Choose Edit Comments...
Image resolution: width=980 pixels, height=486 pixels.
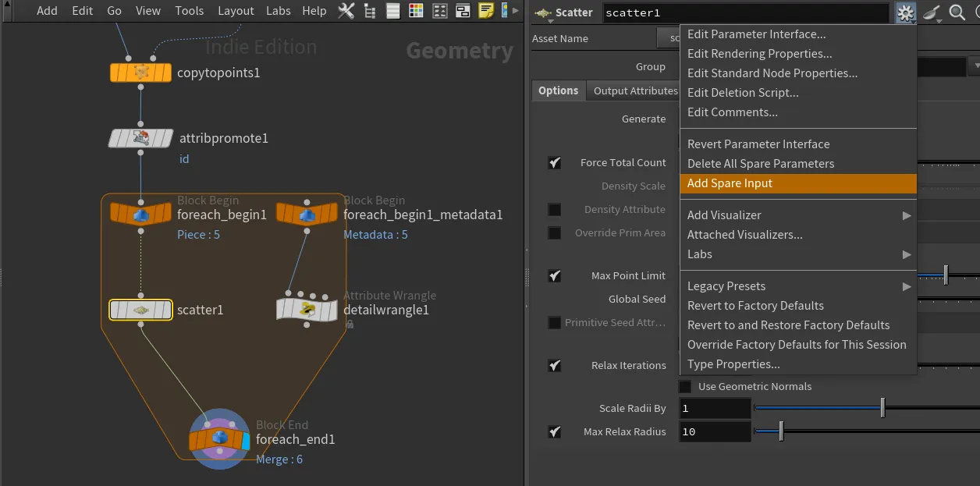tap(798, 112)
